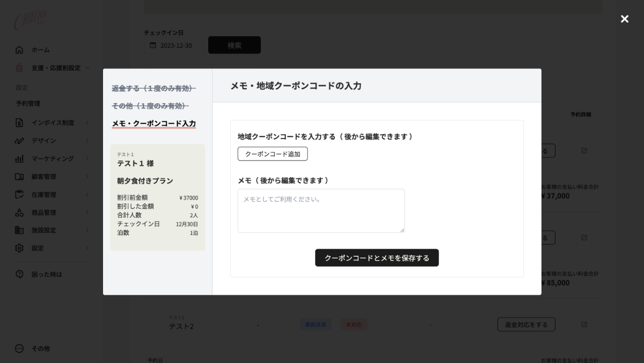Screen dimensions: 644x363
Task: Open その他 at sidebar bottom
Action: pos(19,349)
